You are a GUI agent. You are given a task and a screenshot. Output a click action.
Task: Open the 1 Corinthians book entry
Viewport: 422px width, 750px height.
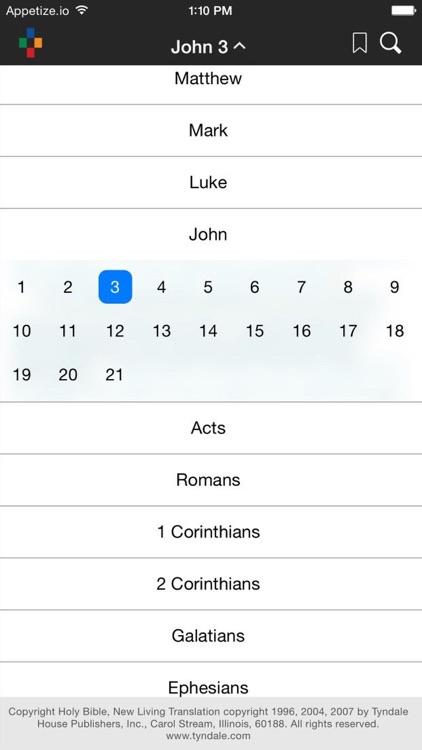[x=211, y=532]
